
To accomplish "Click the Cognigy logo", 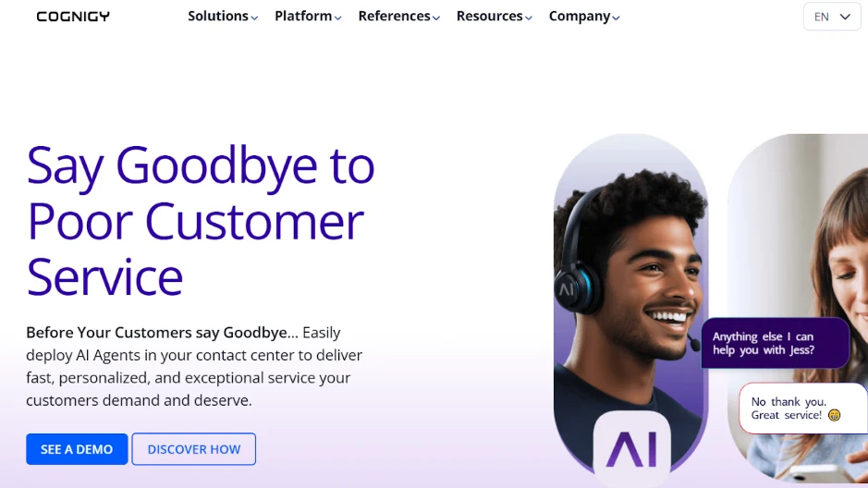I will coord(73,17).
